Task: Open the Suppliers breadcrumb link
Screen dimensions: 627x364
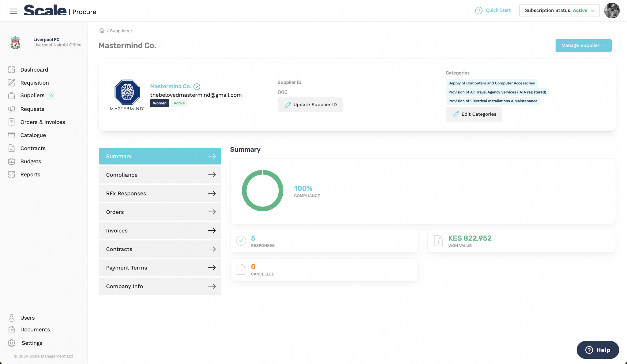Action: (x=119, y=31)
